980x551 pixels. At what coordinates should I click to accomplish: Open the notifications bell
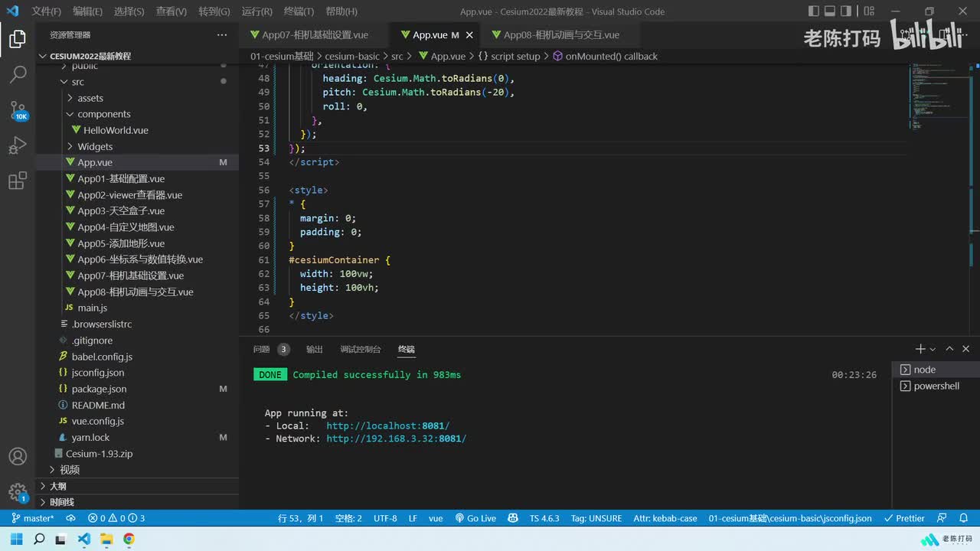[x=965, y=518]
